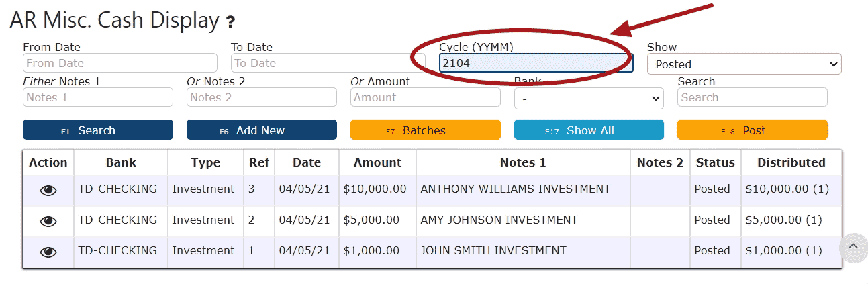
Task: Click the orange F18 Post button
Action: [753, 130]
